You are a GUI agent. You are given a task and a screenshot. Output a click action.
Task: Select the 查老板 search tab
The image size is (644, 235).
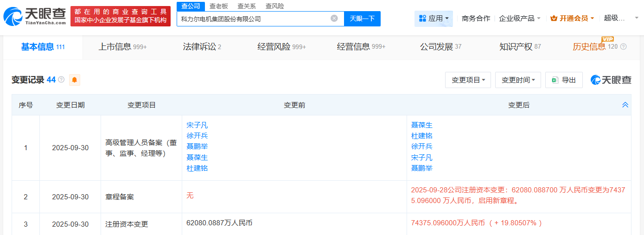pos(218,6)
